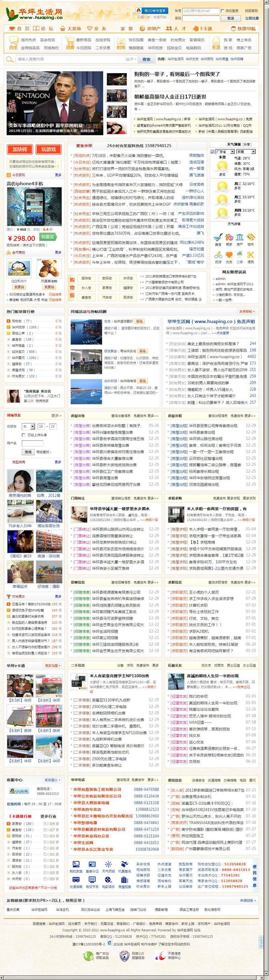
Task: Open the 二手 shower icon
Action: point(240,255)
